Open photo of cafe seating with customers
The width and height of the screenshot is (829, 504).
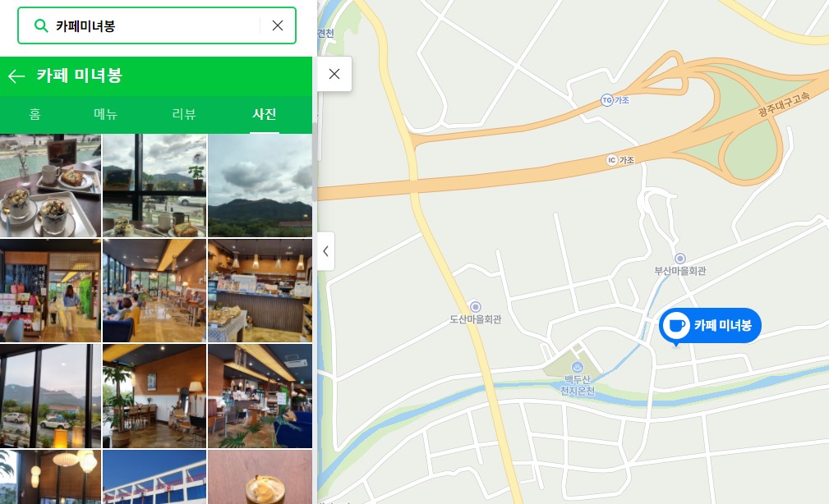pyautogui.click(x=154, y=291)
